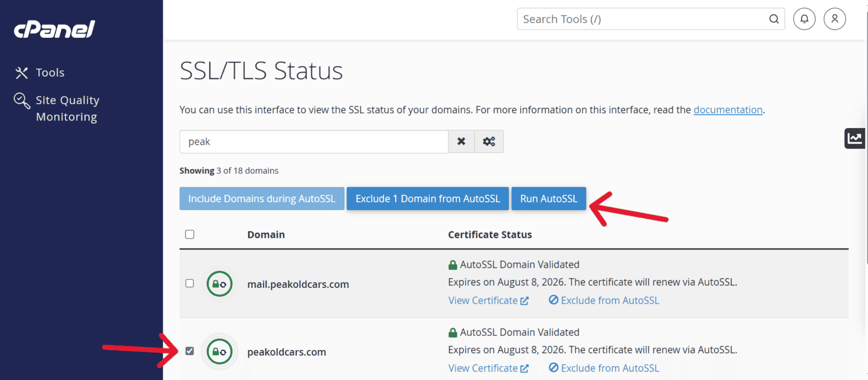View Certificate for mail.peakoldcars.com
Screen dimensions: 868x380
click(488, 300)
